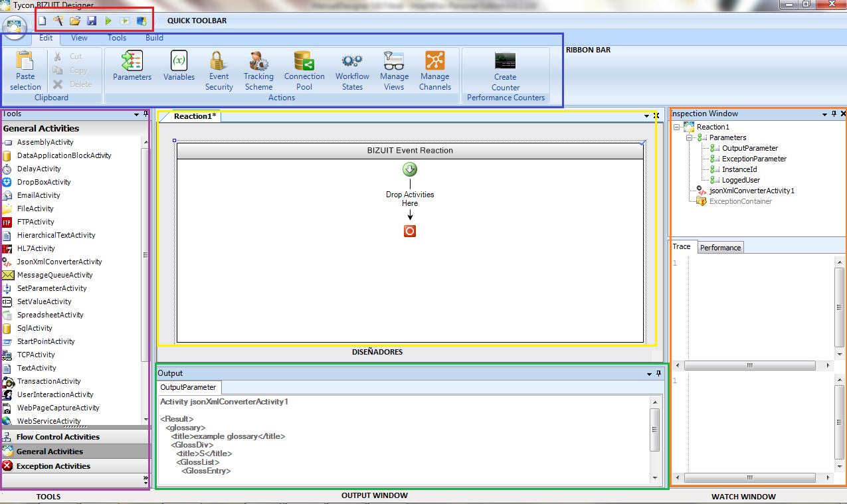Click the red stop node in the designer
This screenshot has height=504, width=847.
pos(410,231)
